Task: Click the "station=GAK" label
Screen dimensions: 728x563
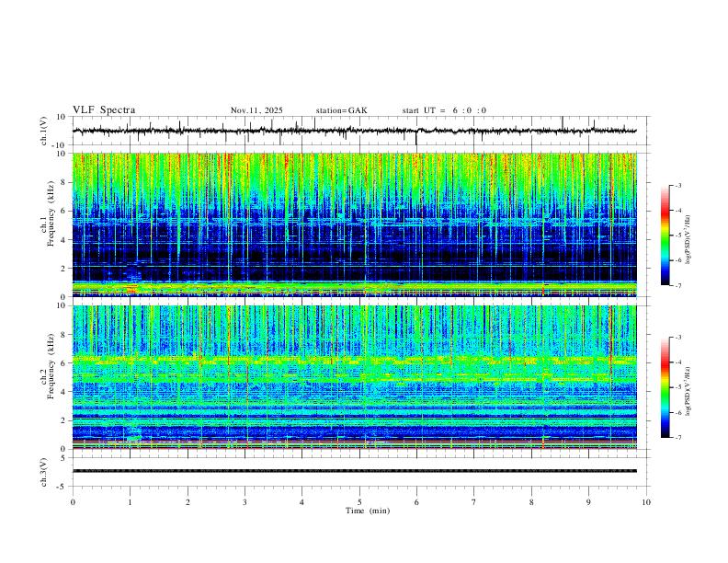Action: 341,110
